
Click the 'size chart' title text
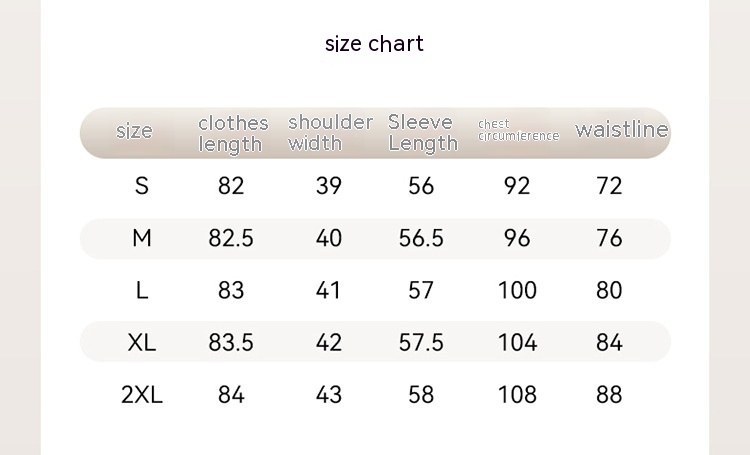374,43
